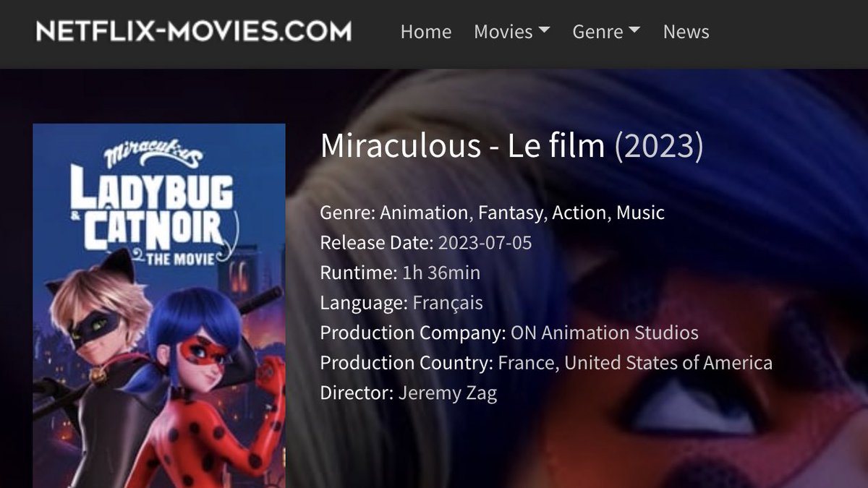Click the caret arrow beside Movies
The width and height of the screenshot is (868, 488).
pos(545,31)
